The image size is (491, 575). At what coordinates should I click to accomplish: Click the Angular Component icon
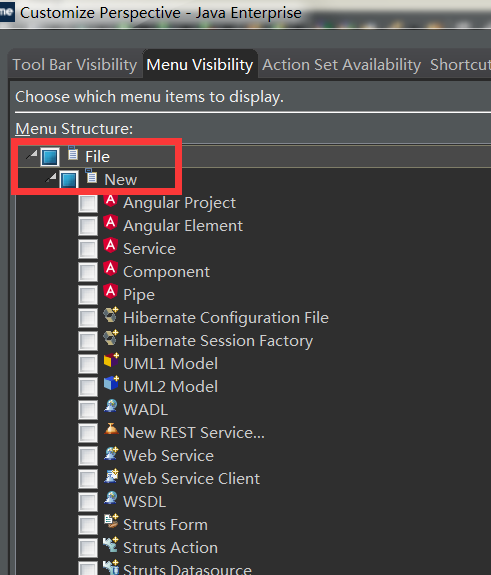tap(111, 269)
